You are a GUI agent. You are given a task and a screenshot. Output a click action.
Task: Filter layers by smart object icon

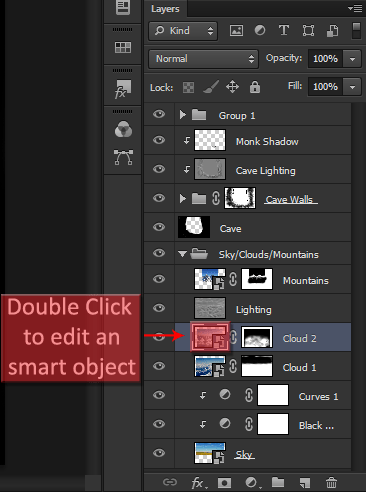[x=332, y=31]
